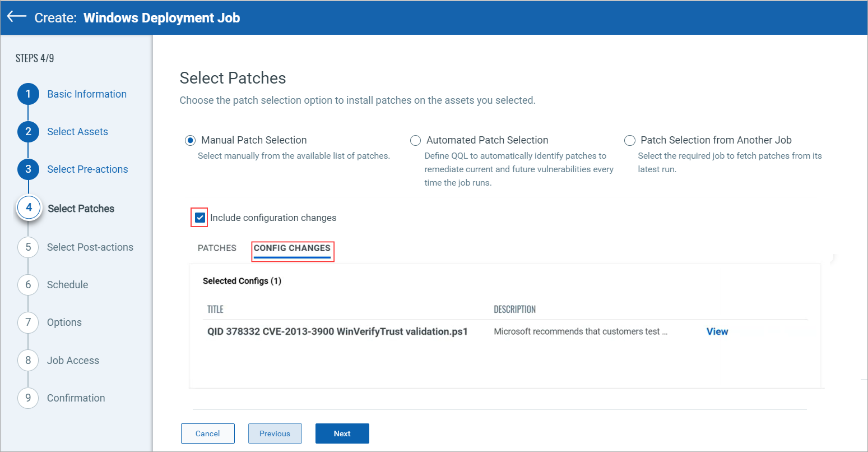Cancel the deployment job creation
The height and width of the screenshot is (452, 868).
click(x=207, y=433)
